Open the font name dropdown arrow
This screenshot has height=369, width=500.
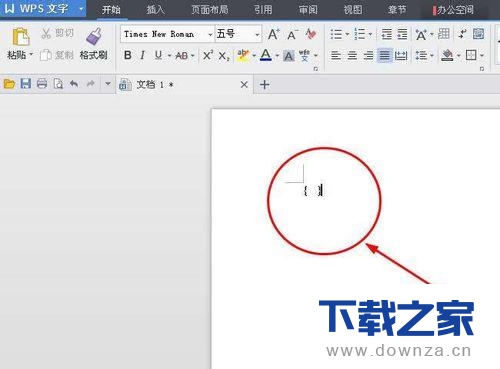pos(210,34)
